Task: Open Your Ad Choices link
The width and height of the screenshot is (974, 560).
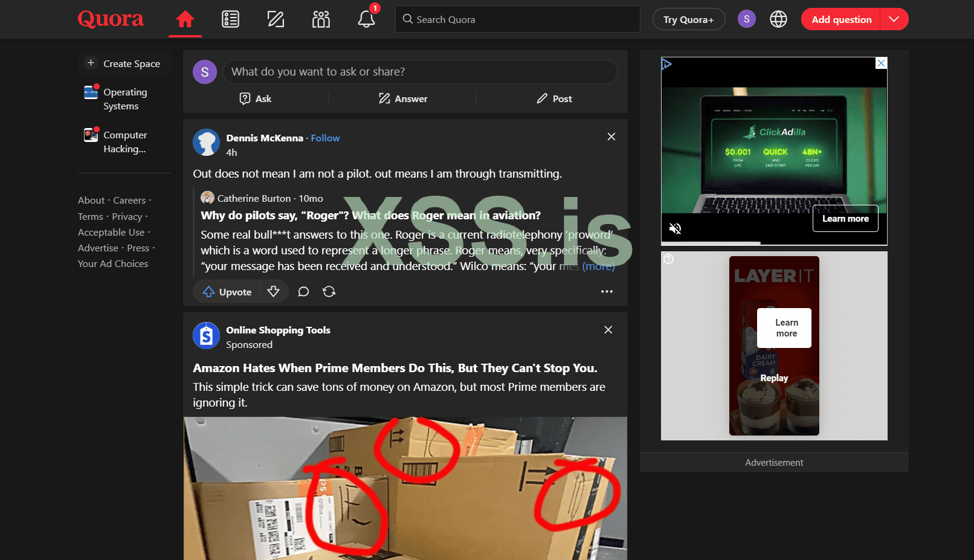Action: point(113,264)
